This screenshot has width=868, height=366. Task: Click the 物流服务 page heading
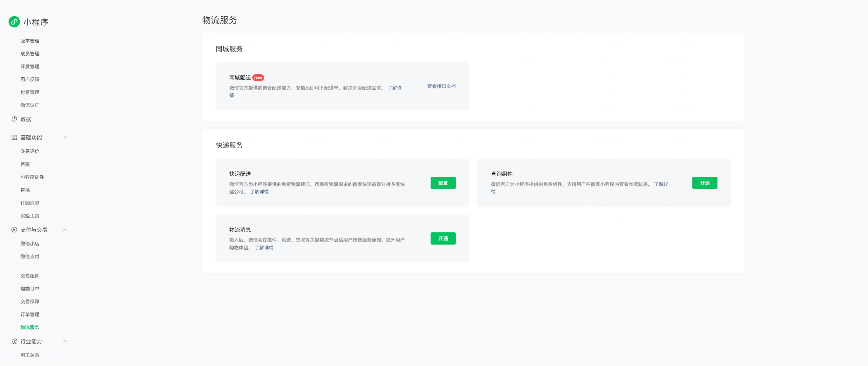(220, 20)
